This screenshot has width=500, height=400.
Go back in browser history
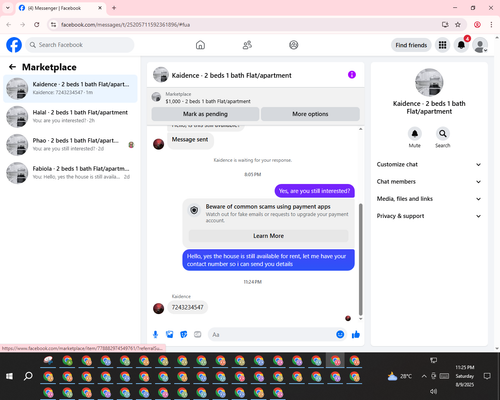point(9,25)
